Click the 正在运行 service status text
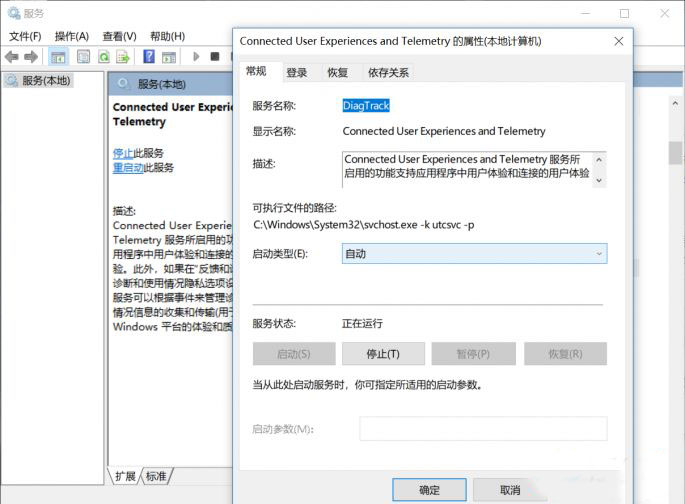The image size is (685, 504). point(362,324)
